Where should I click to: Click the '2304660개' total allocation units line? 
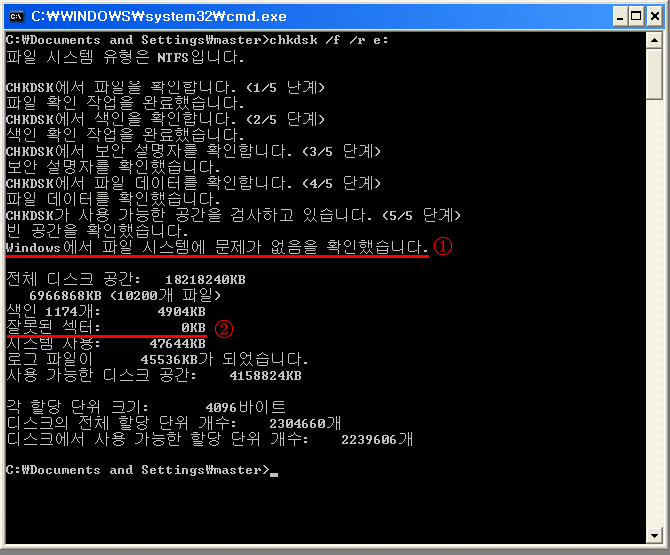point(174,423)
